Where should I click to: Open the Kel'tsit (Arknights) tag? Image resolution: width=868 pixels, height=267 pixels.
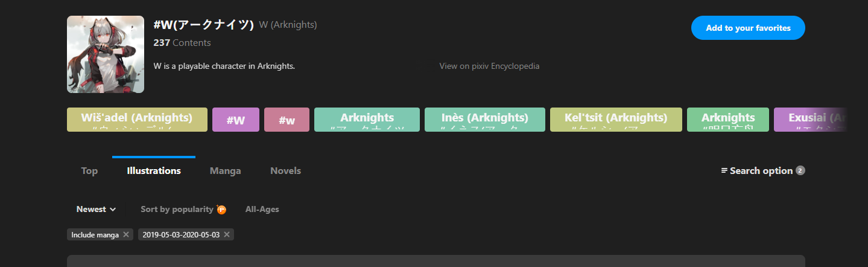click(x=616, y=119)
